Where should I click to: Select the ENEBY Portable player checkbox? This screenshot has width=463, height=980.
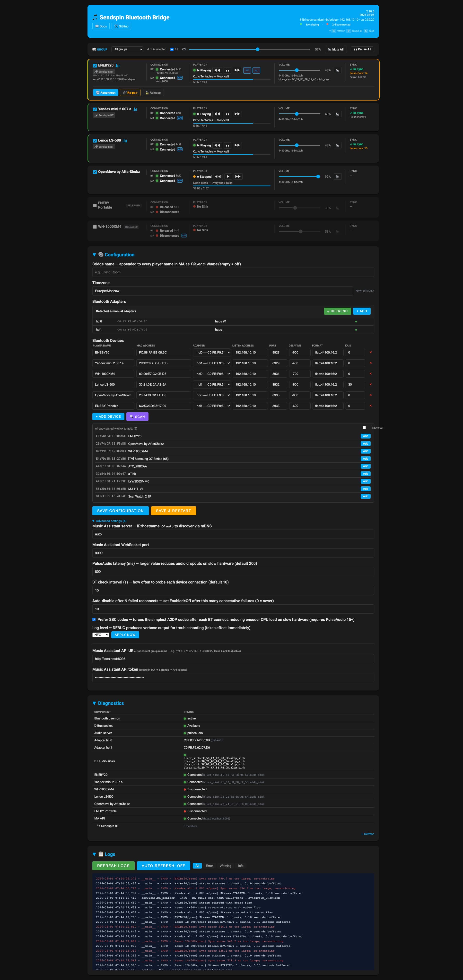point(95,205)
